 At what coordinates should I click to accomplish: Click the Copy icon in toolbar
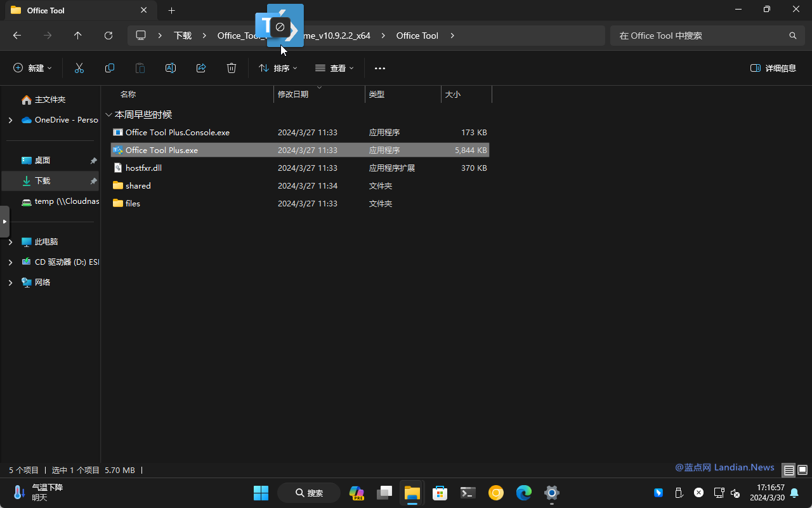tap(110, 68)
